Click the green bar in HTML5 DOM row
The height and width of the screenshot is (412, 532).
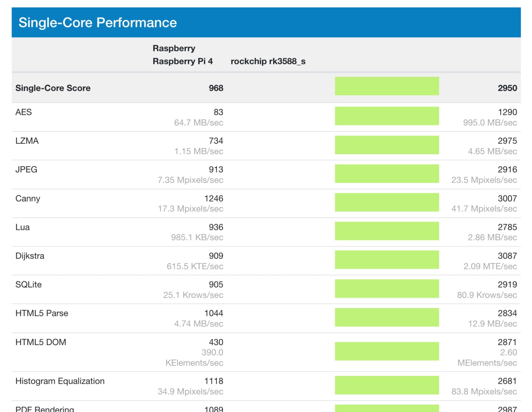point(387,351)
